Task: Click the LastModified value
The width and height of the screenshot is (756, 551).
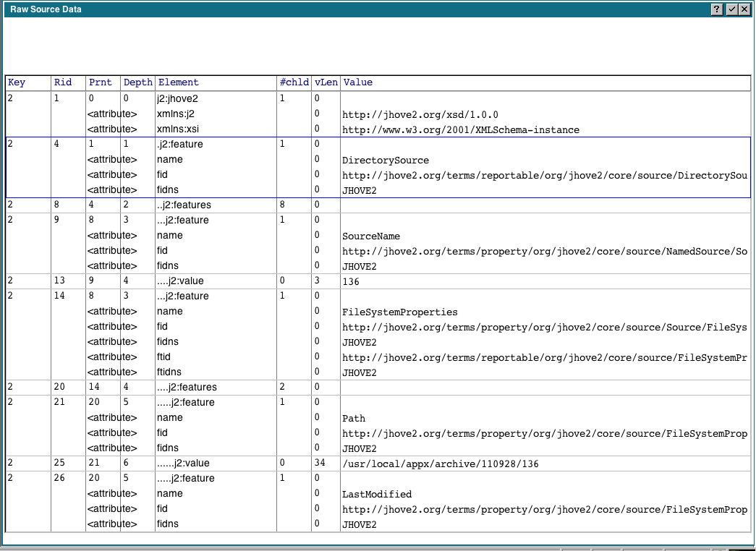Action: (x=377, y=494)
